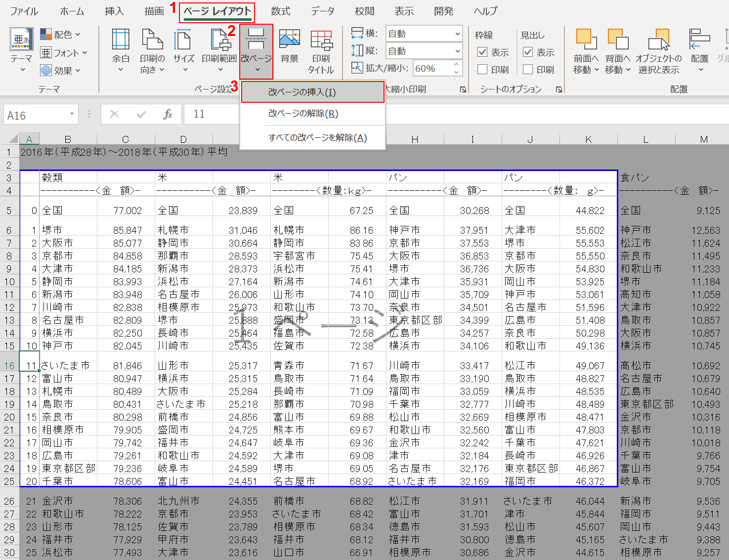Select the 穀類 header cell
The width and height of the screenshot is (729, 560).
tap(68, 177)
